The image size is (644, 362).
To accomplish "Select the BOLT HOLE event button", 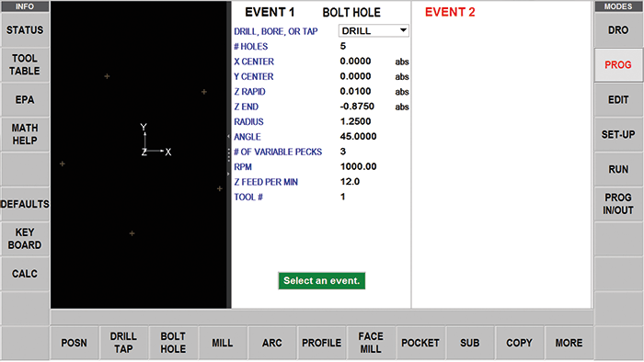I will point(173,343).
